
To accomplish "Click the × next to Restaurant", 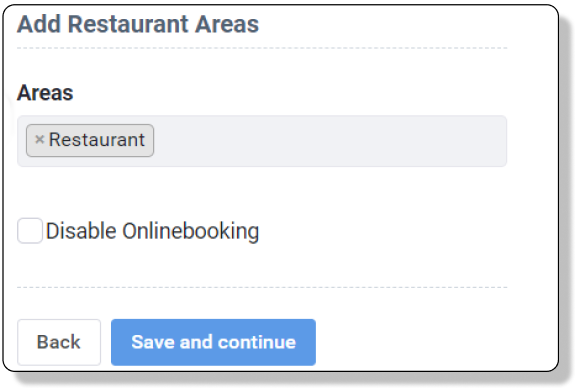I will (39, 139).
